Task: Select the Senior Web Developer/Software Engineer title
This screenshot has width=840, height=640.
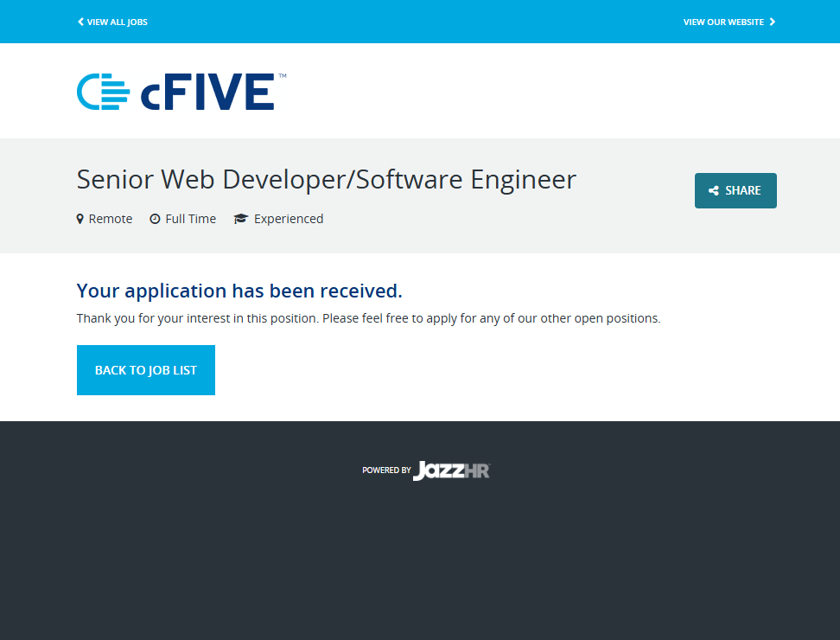Action: (326, 179)
